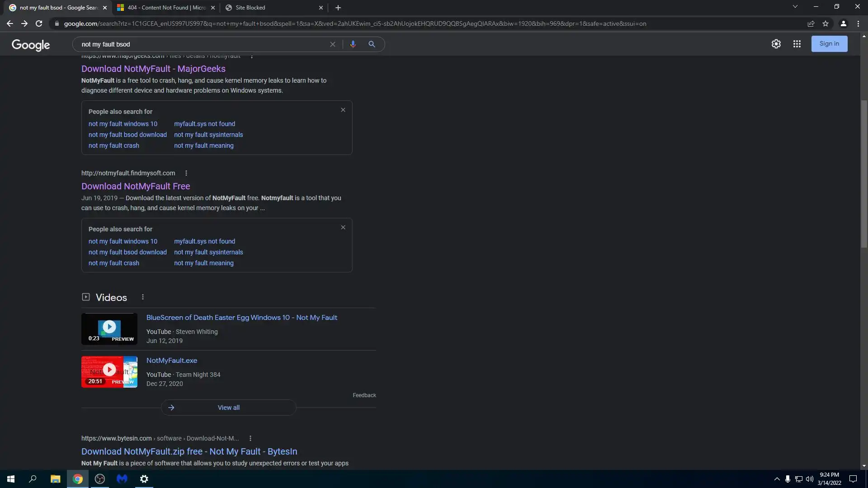This screenshot has width=868, height=488.
Task: Open three-dot menu beside Videos heading
Action: point(143,297)
